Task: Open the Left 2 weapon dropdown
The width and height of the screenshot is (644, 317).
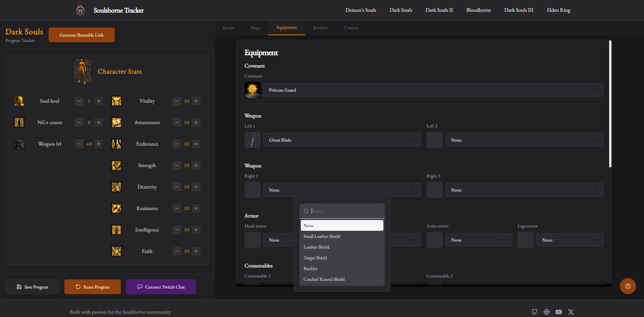Action: pos(524,140)
